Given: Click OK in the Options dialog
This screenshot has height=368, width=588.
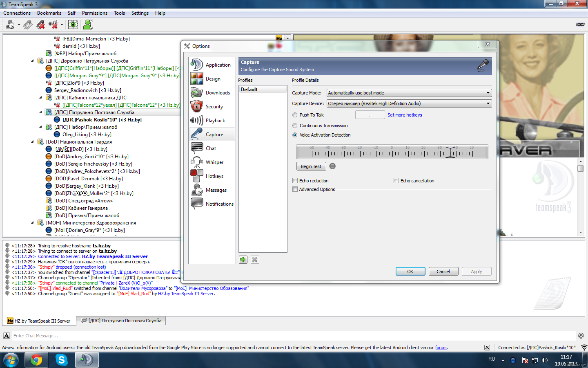Looking at the screenshot, I should coord(410,272).
